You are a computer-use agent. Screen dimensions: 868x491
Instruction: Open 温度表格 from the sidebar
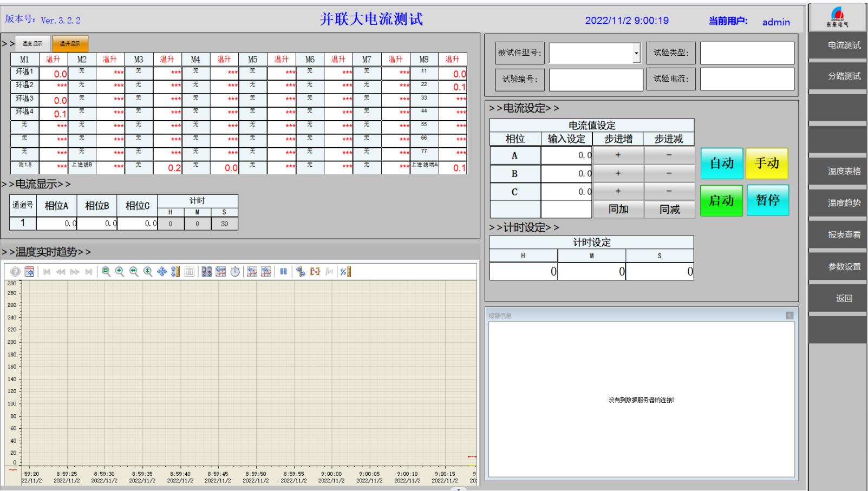pyautogui.click(x=844, y=172)
